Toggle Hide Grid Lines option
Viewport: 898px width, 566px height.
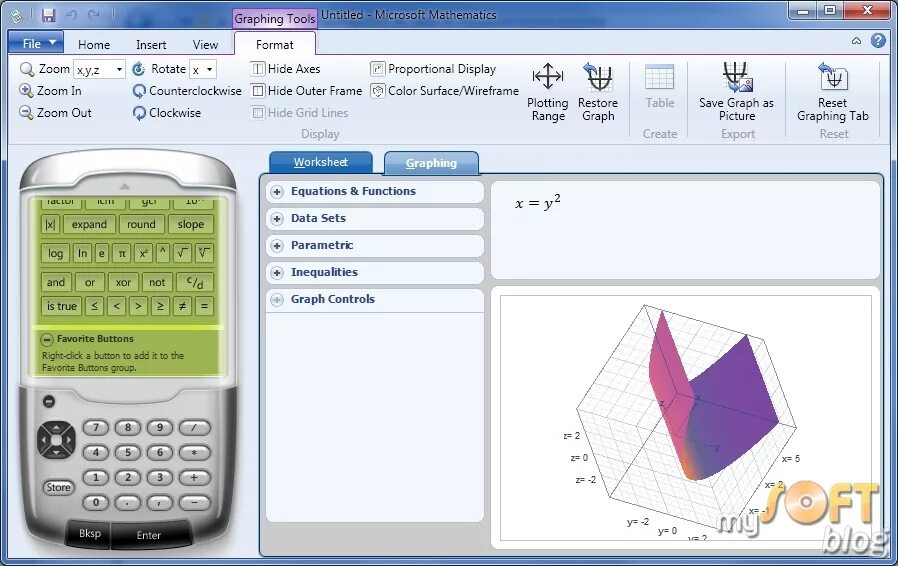(300, 113)
